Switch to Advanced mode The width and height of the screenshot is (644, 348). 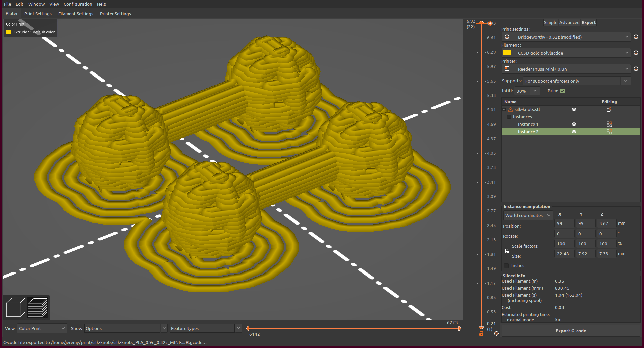[569, 22]
